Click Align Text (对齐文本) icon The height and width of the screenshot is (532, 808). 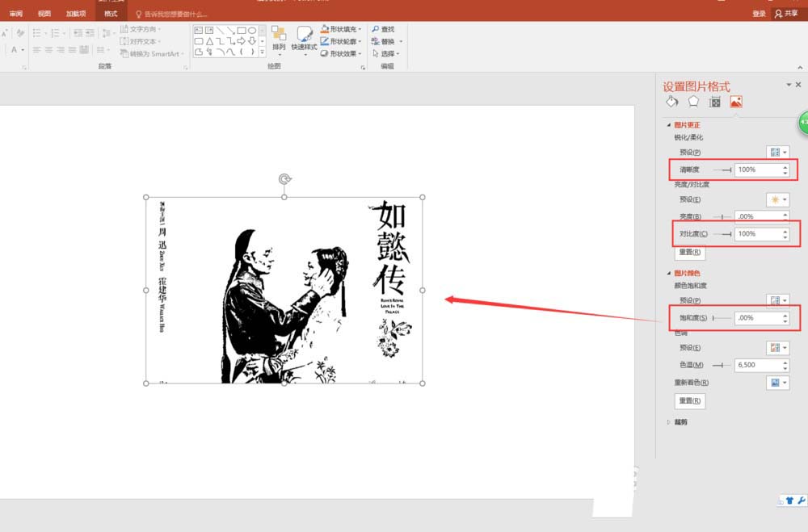[x=124, y=41]
